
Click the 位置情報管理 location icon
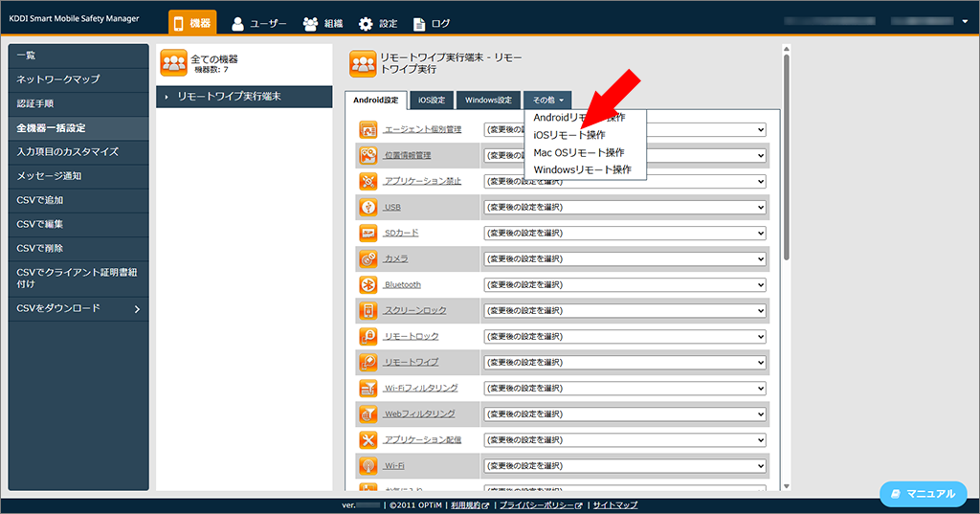(368, 155)
